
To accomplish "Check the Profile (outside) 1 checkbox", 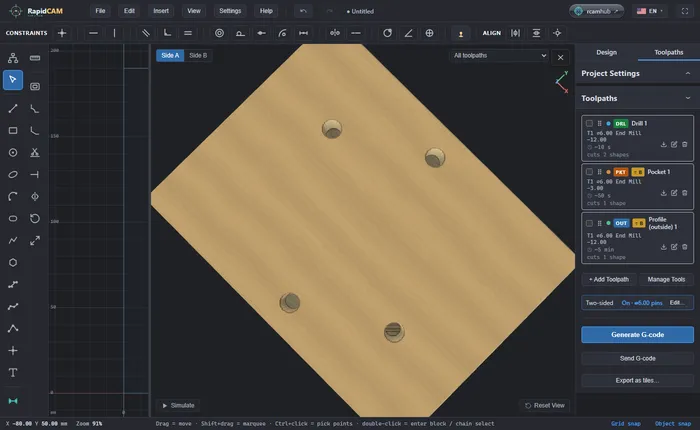I will coord(589,223).
